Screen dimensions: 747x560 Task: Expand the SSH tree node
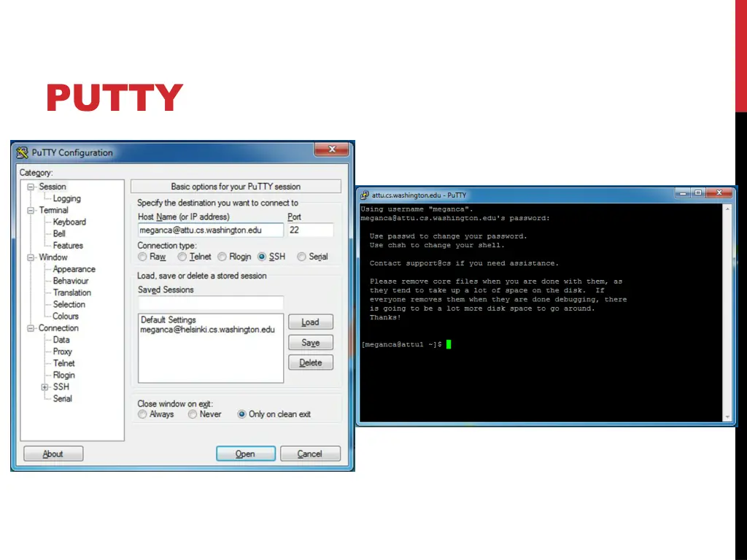tap(44, 387)
